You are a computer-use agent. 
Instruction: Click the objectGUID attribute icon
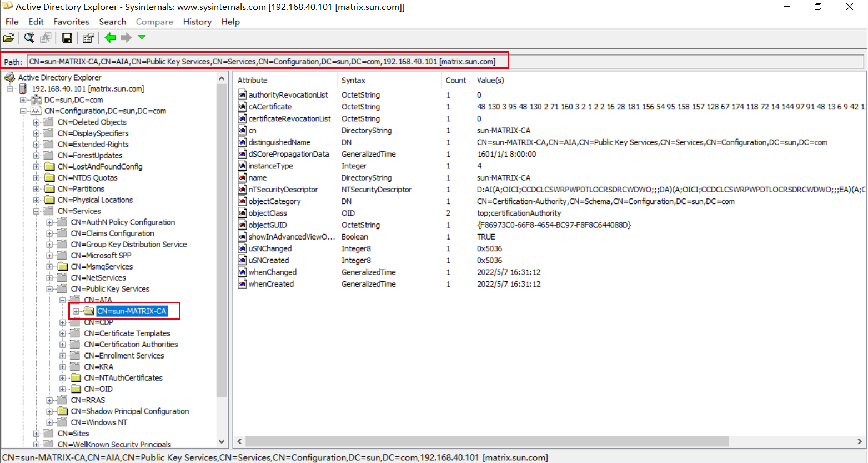coord(242,225)
